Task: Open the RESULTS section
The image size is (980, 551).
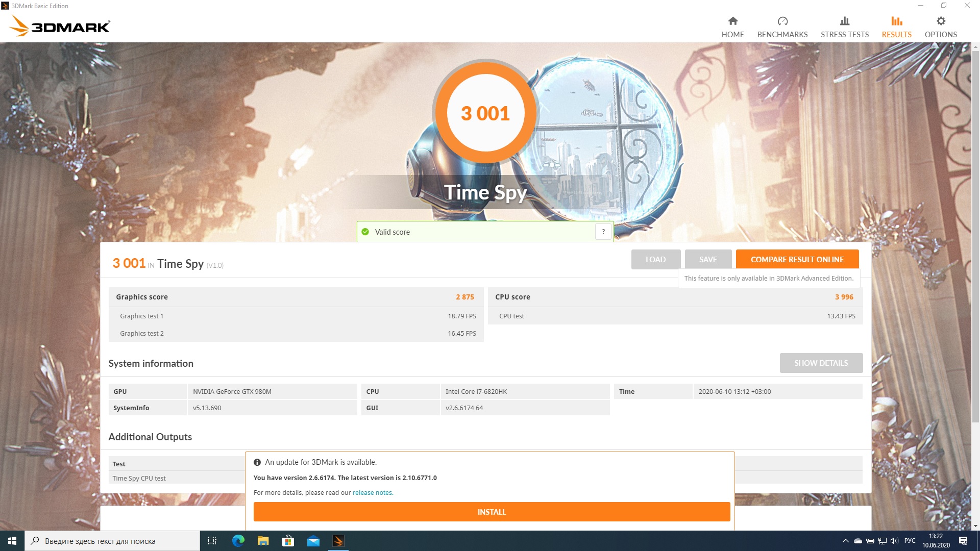Action: coord(896,27)
